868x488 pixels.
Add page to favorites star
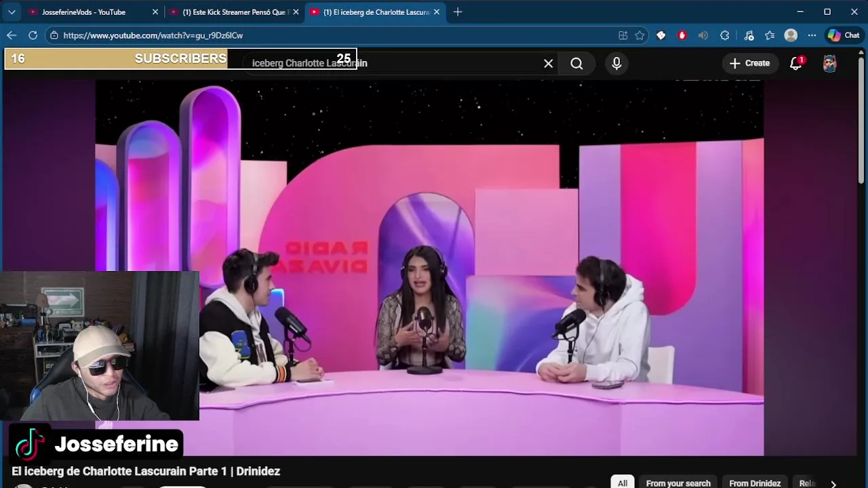639,35
